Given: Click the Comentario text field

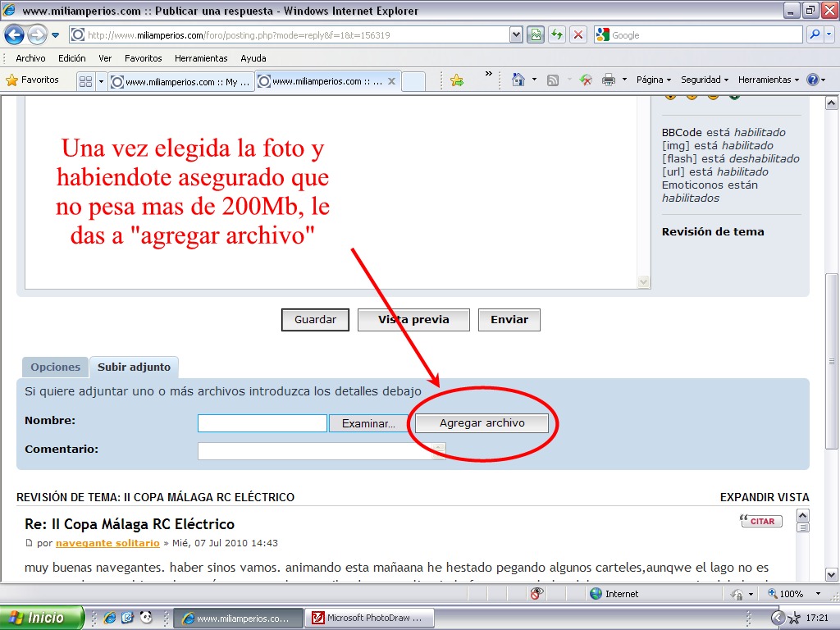Looking at the screenshot, I should [322, 451].
